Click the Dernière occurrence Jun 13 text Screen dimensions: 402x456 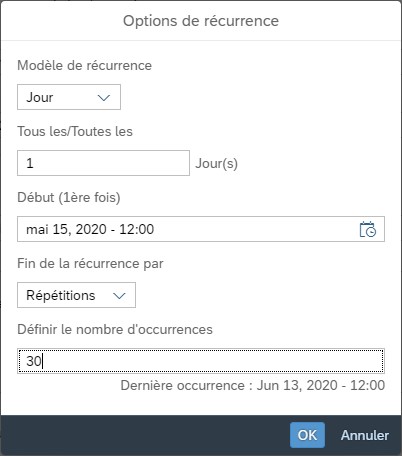pyautogui.click(x=253, y=385)
